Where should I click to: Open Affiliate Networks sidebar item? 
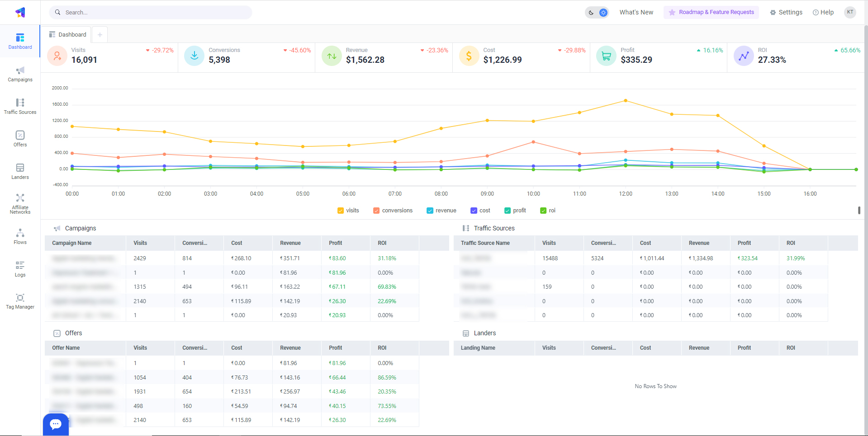[20, 204]
